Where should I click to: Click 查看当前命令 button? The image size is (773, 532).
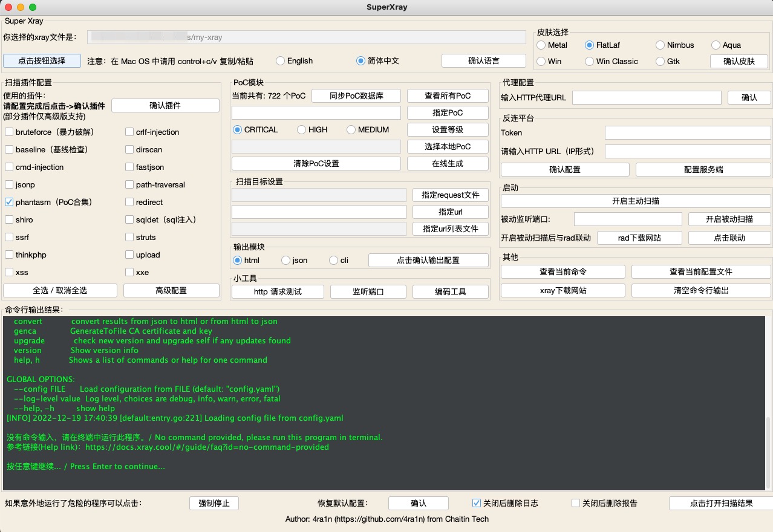(x=563, y=271)
